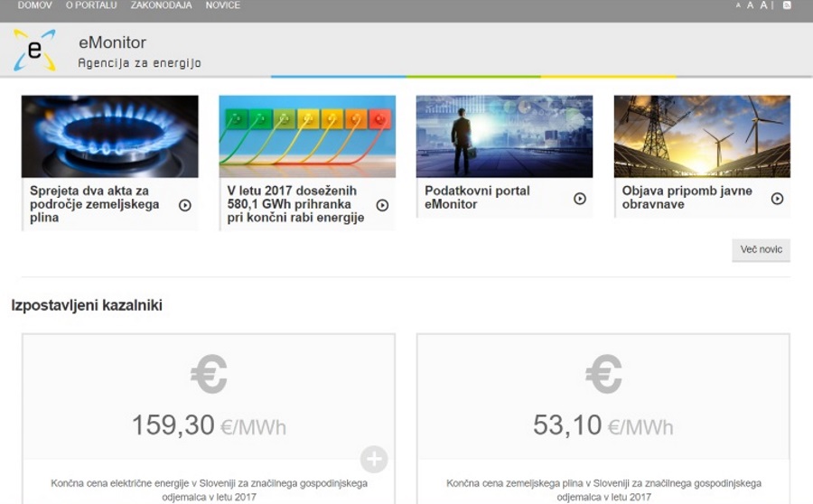Screen dimensions: 813x504
Task: Click arrow icon beside Objava pripomb
Action: (x=777, y=199)
